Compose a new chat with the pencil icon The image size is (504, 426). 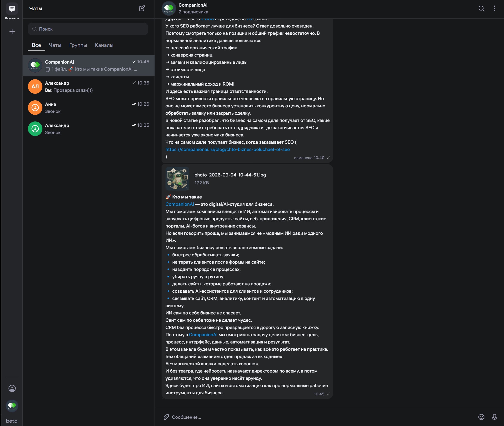[142, 8]
